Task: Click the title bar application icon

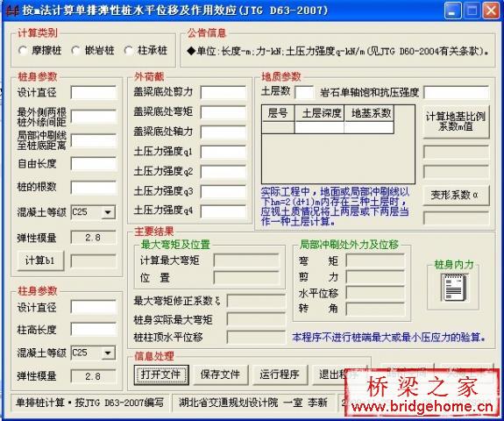Action: point(12,11)
